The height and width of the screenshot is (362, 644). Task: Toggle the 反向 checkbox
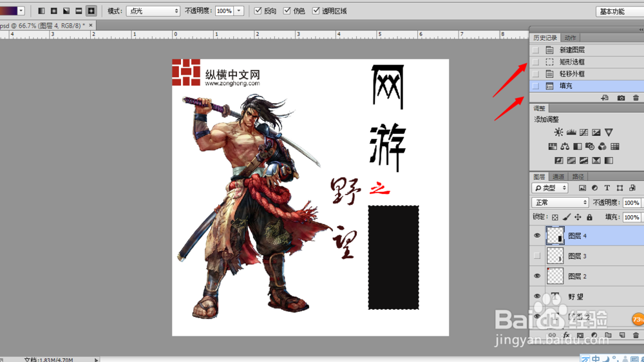point(258,11)
